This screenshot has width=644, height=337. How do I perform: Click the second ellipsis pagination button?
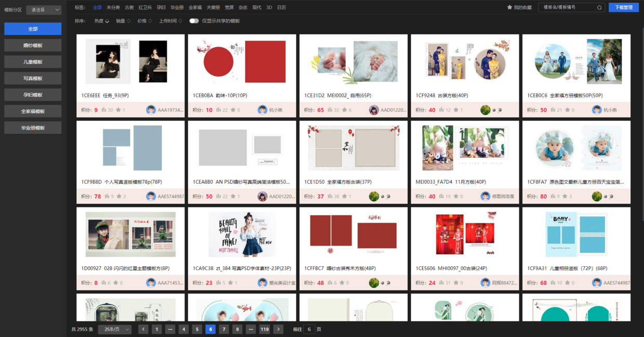[251, 329]
